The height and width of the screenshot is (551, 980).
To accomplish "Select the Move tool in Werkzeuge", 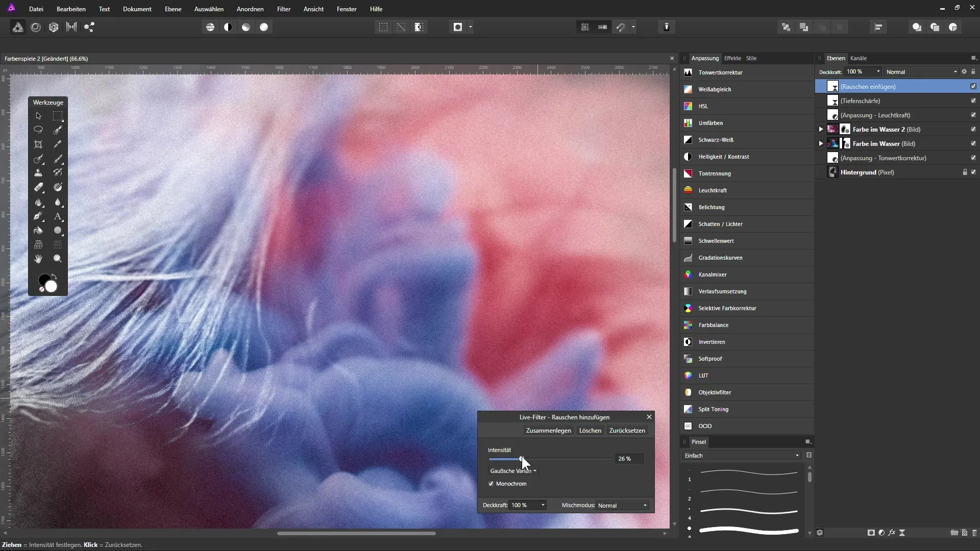I will coord(38,116).
